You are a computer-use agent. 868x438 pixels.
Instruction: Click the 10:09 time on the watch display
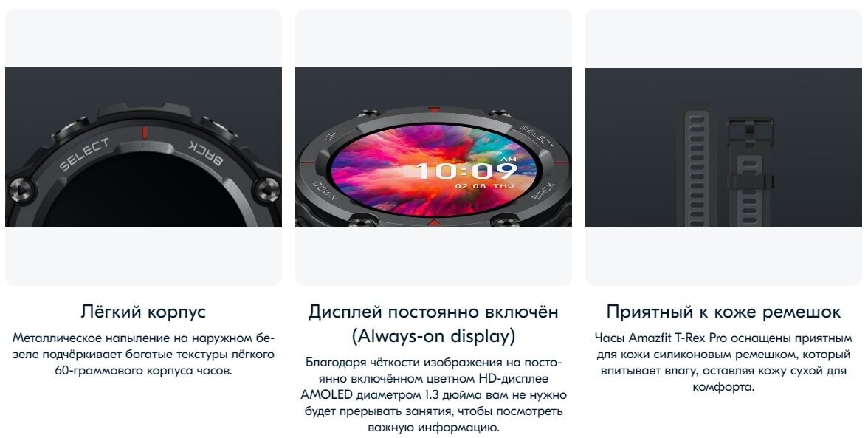[x=466, y=170]
